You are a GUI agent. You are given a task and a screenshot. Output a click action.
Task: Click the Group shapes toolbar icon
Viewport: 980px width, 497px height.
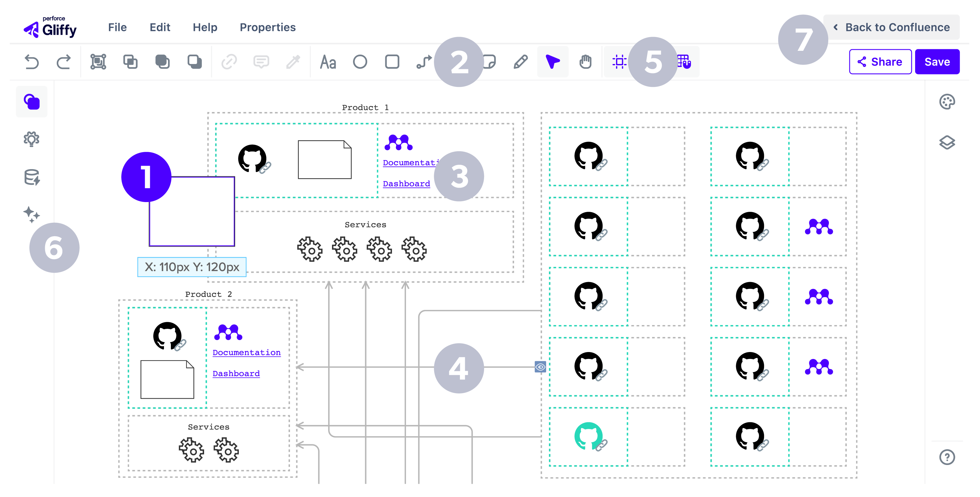98,62
